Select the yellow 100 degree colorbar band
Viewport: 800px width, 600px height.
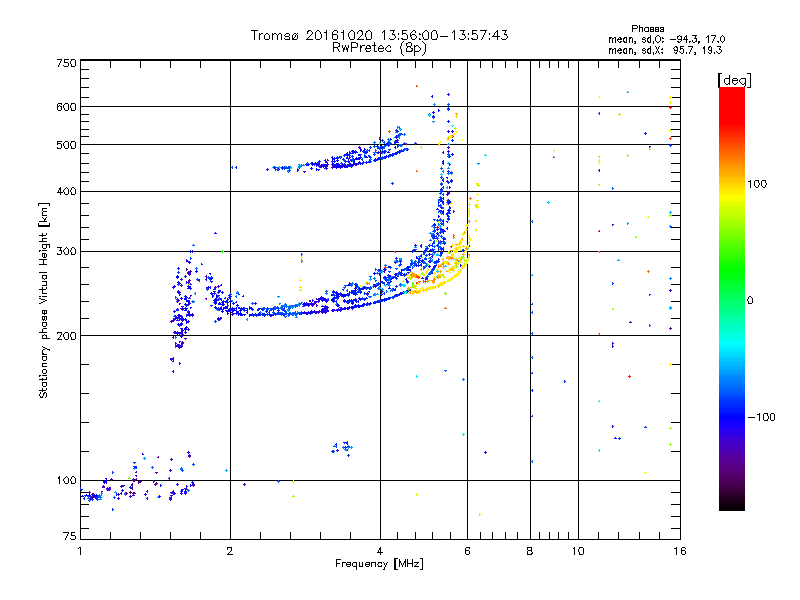click(731, 184)
